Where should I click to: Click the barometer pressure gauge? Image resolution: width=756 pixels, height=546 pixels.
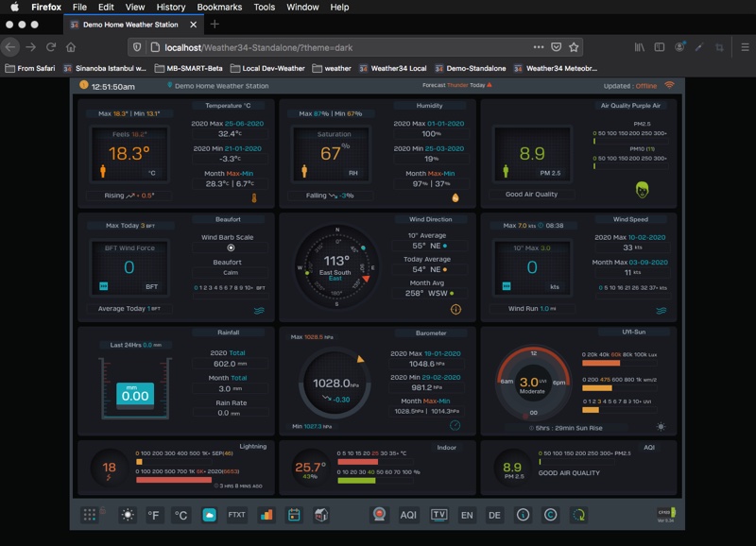pyautogui.click(x=335, y=384)
